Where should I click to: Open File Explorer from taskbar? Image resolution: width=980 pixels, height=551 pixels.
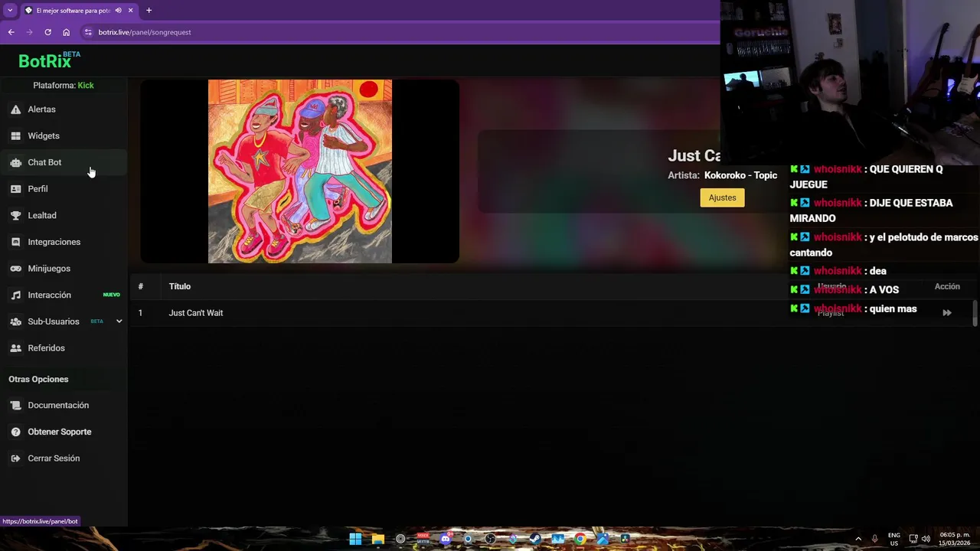point(377,539)
